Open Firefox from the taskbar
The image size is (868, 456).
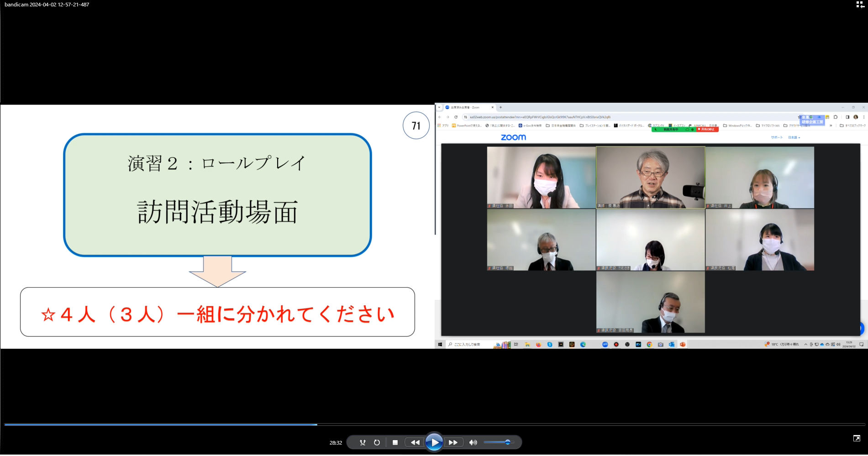pyautogui.click(x=538, y=344)
